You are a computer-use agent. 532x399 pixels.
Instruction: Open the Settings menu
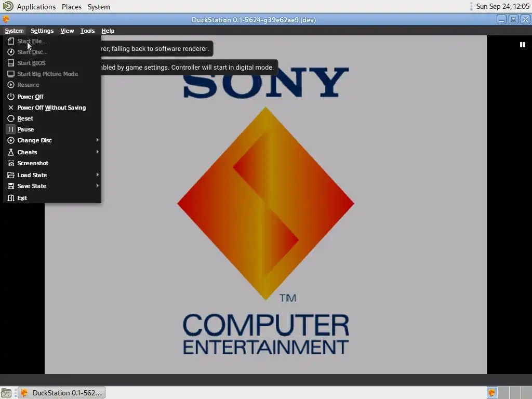click(42, 31)
